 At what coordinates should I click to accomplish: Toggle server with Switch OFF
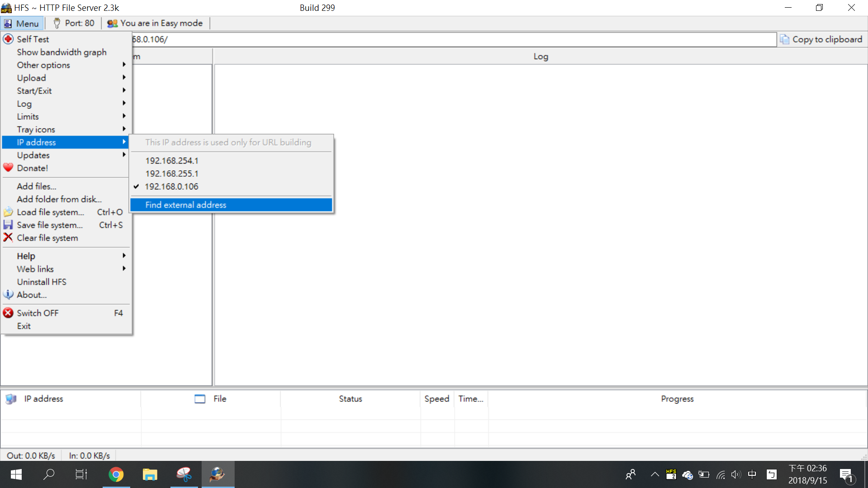click(x=38, y=313)
